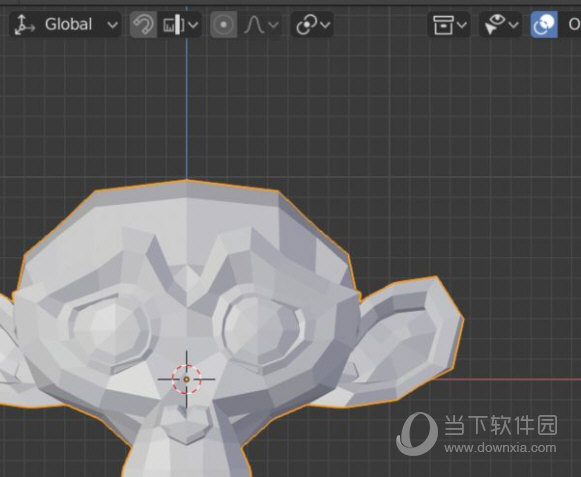The height and width of the screenshot is (477, 581).
Task: Click the 3D cursor in the viewport
Action: click(186, 379)
